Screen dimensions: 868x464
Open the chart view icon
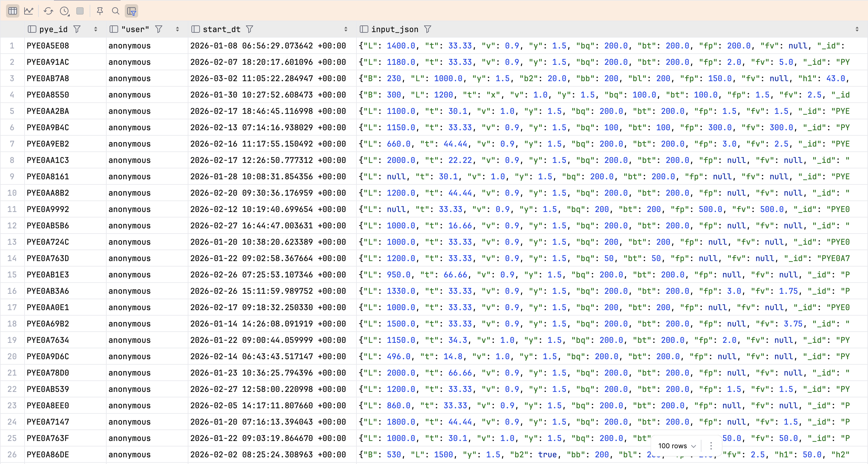[29, 11]
